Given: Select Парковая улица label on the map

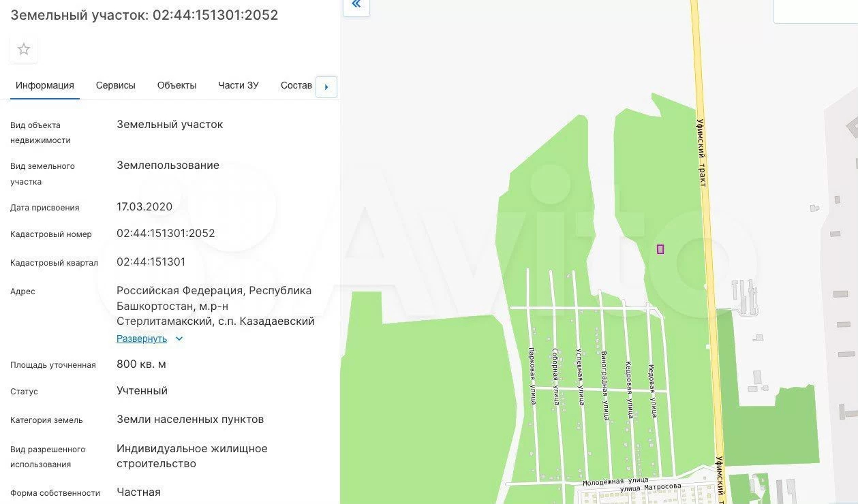Looking at the screenshot, I should (x=532, y=376).
